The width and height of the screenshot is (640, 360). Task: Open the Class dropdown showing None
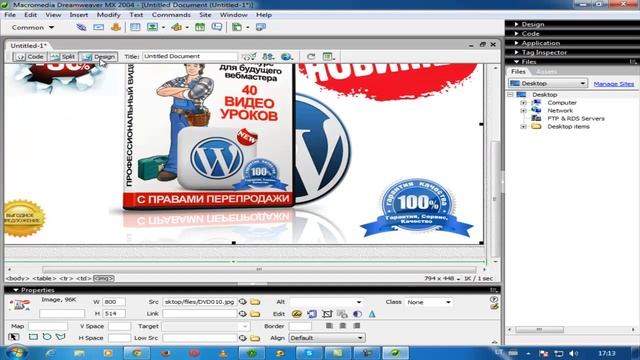pyautogui.click(x=429, y=302)
